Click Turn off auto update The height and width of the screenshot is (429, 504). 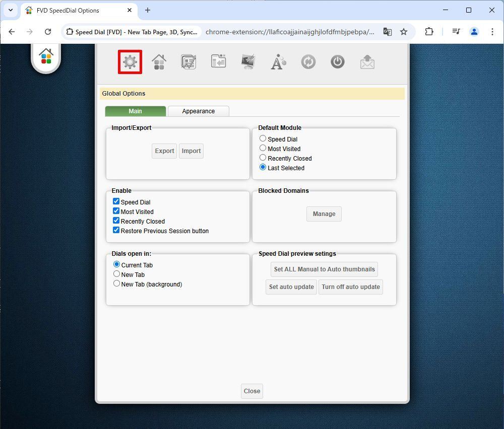(x=351, y=287)
